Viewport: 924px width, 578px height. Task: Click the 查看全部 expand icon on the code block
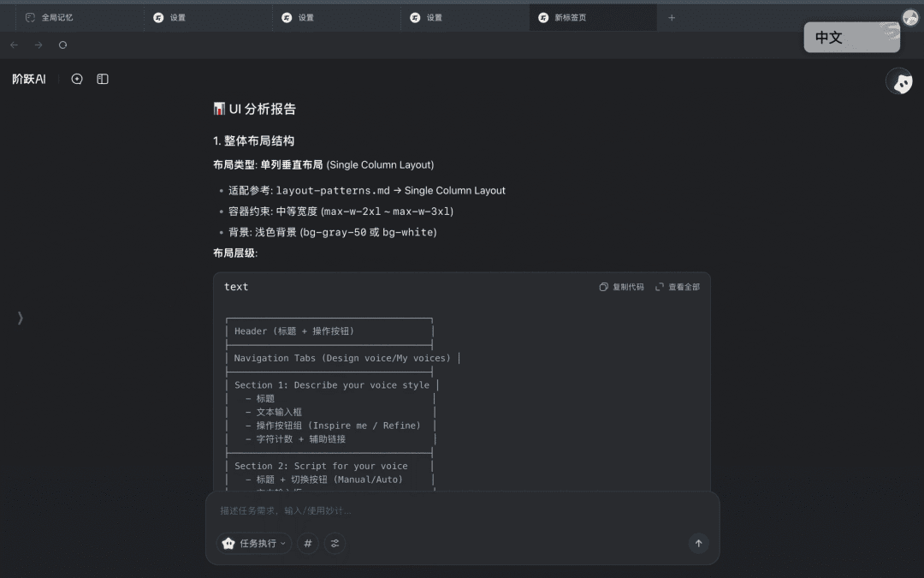(659, 286)
